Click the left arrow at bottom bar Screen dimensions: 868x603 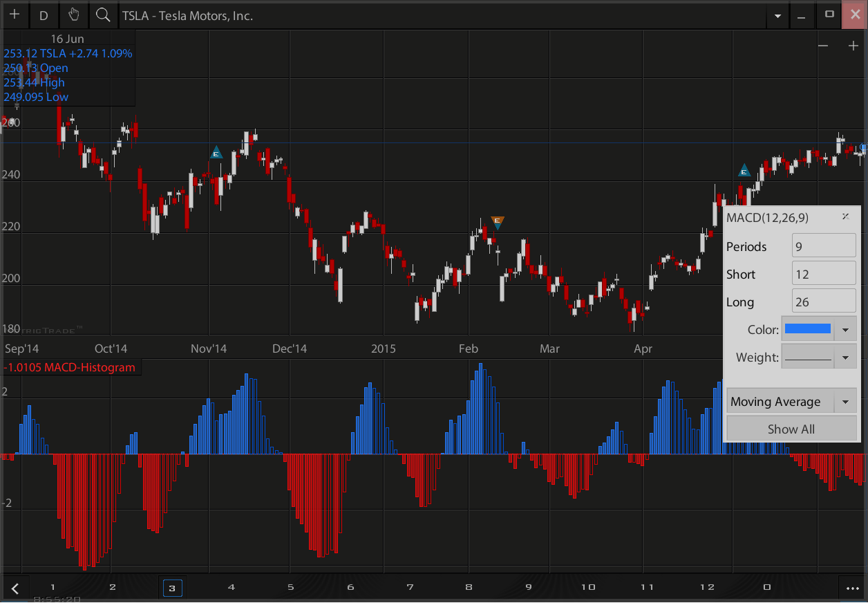[x=15, y=588]
